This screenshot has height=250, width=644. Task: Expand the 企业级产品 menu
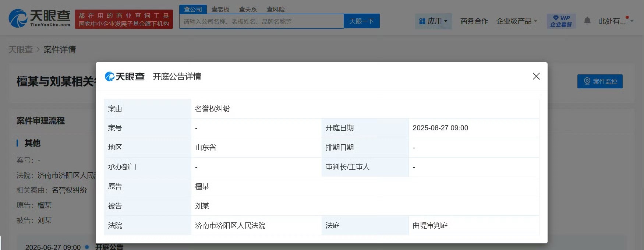(517, 21)
